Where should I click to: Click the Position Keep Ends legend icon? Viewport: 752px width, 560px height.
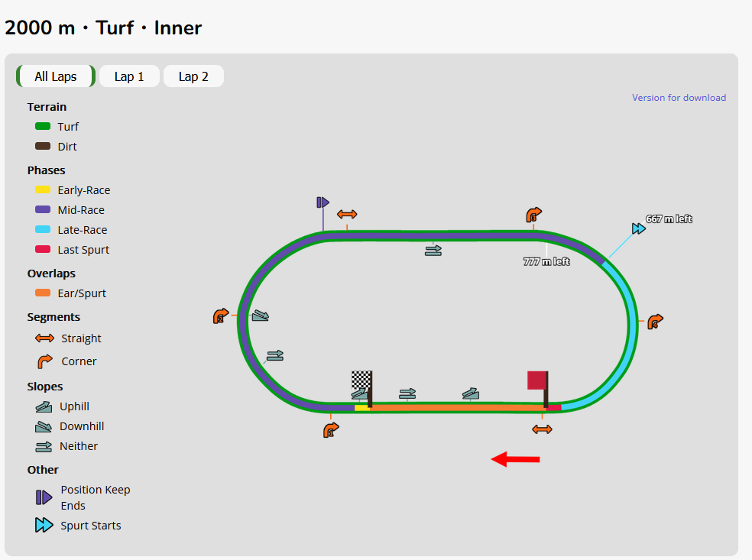(44, 497)
